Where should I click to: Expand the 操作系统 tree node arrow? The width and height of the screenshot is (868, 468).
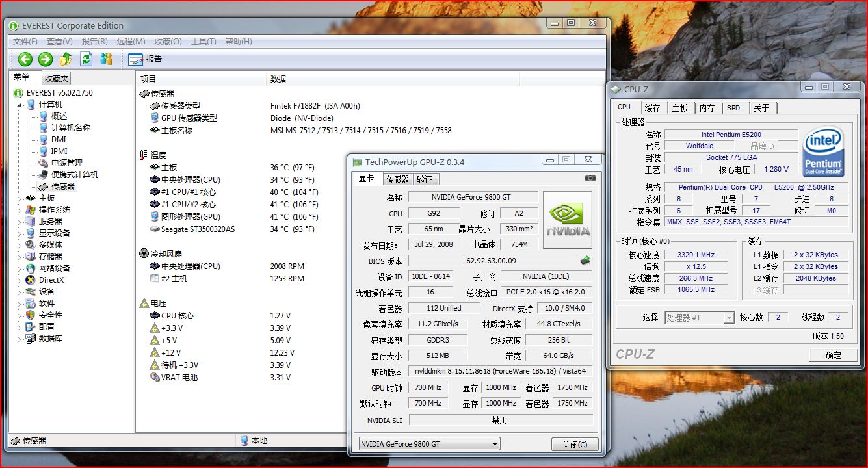[19, 210]
